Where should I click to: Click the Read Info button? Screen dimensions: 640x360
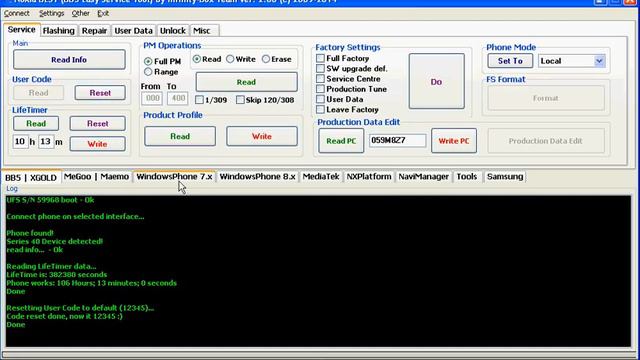coord(69,60)
